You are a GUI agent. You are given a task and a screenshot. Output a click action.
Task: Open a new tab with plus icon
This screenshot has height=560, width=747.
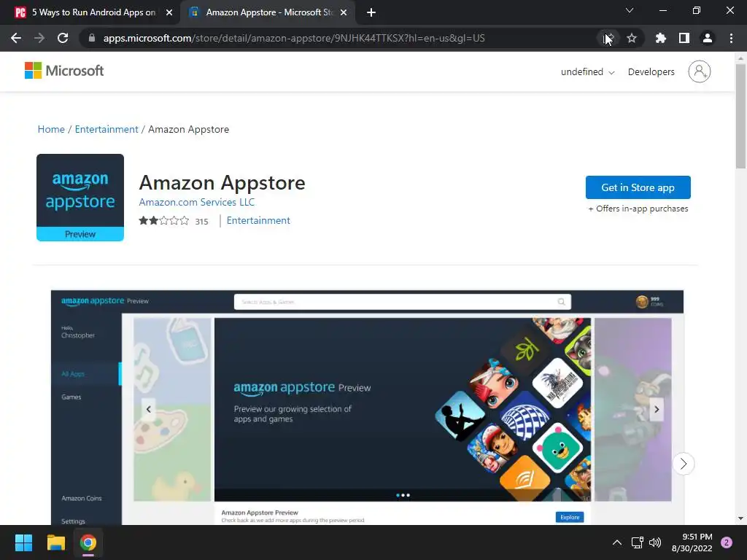[371, 12]
